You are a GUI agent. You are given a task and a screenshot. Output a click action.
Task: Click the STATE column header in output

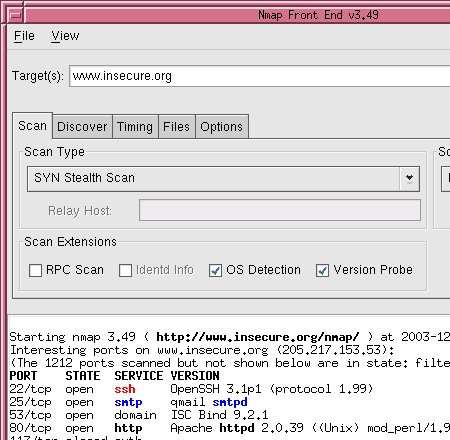[x=83, y=376]
